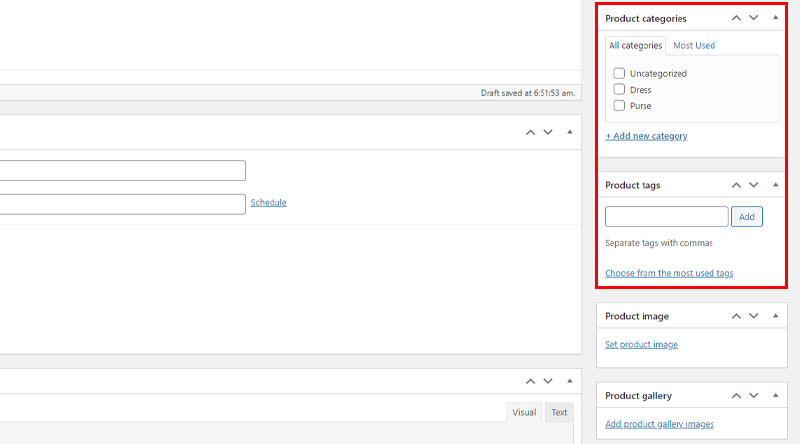
Task: Click the Product gallery panel title
Action: click(638, 396)
